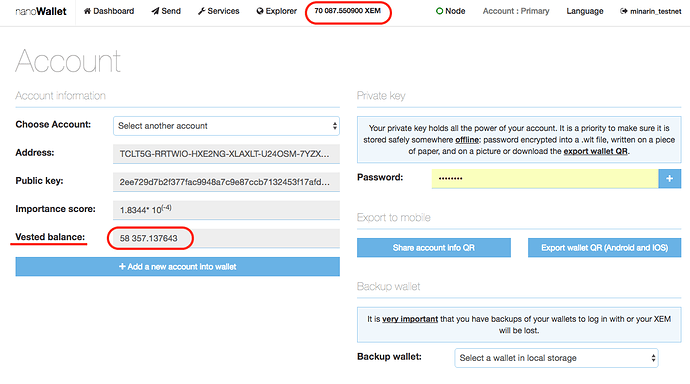The image size is (690, 384).
Task: Open the Select another account dropdown
Action: coord(226,126)
